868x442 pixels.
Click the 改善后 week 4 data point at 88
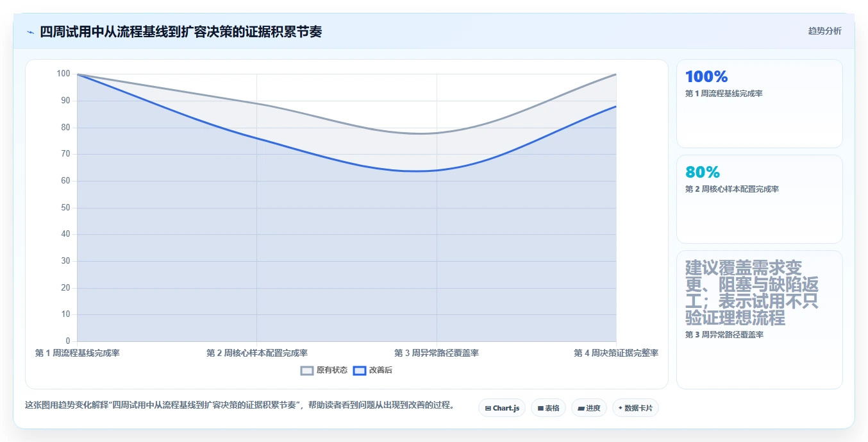(616, 106)
